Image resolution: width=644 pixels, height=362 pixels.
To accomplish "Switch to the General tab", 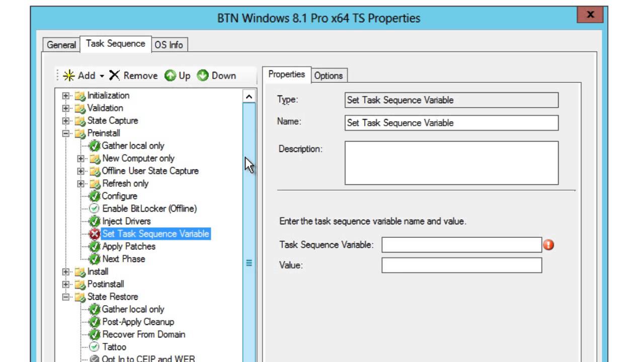I will click(61, 45).
